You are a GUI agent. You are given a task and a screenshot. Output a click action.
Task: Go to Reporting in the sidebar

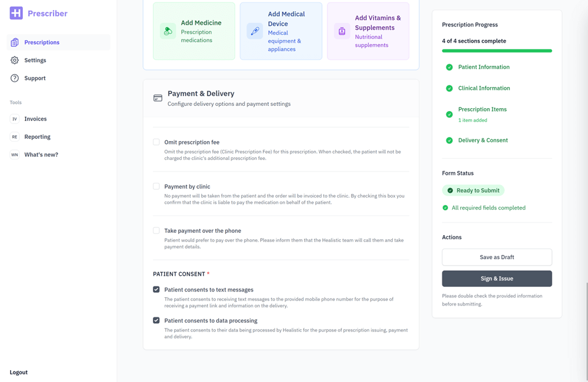(37, 137)
